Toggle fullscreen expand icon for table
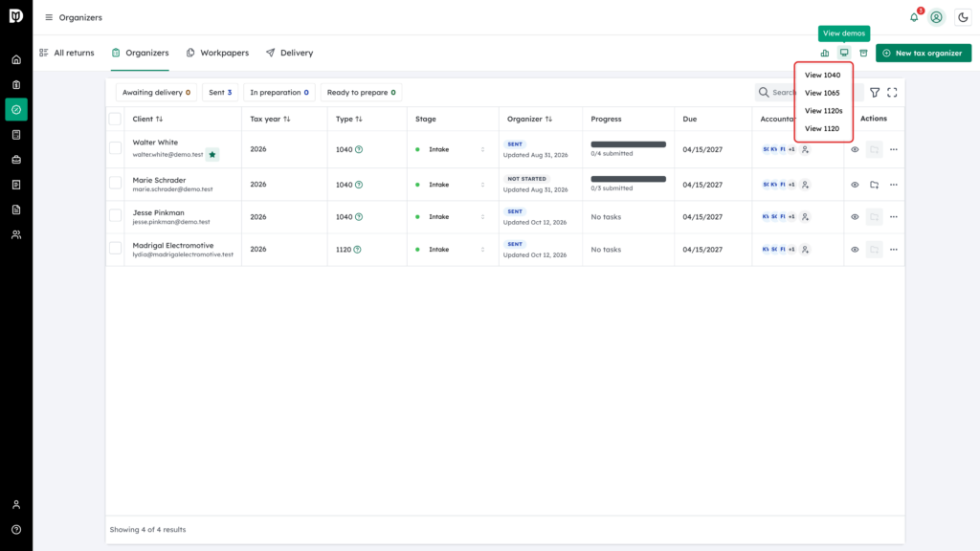 coord(893,93)
